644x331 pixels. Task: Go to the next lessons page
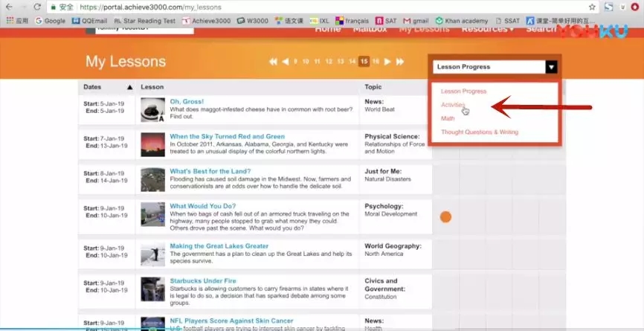(x=387, y=62)
